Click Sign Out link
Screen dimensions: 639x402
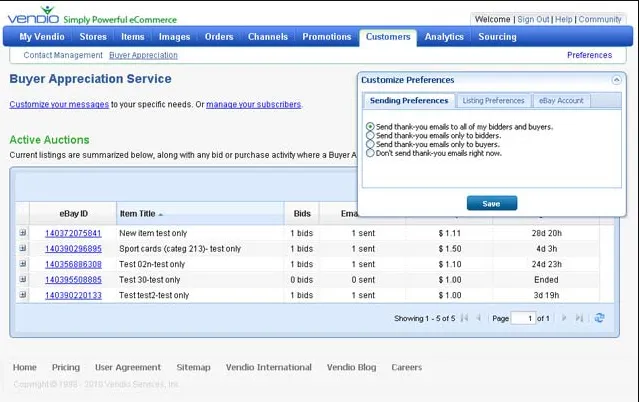coord(533,19)
